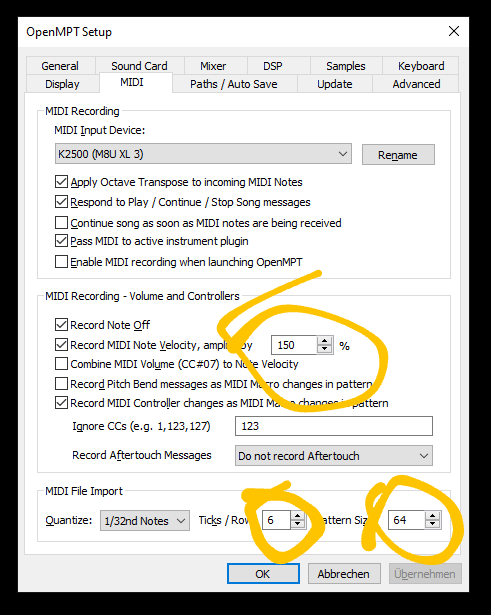The image size is (491, 615).
Task: Open the Quantize 1/32nd Notes dropdown
Action: 145,520
